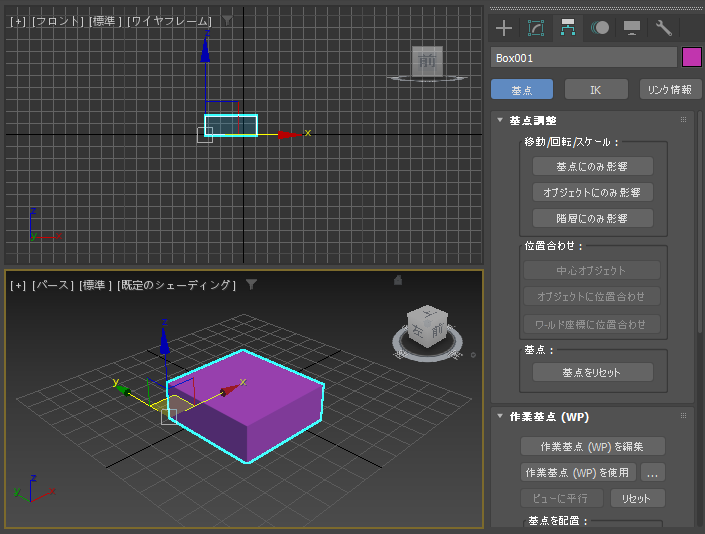The image size is (705, 534).
Task: Open the ... options beside 作業基点を使用
Action: (652, 472)
